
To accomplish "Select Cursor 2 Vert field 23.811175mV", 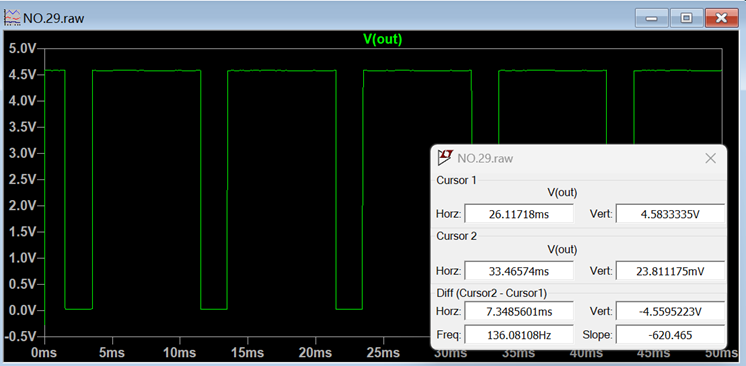I will click(x=670, y=271).
